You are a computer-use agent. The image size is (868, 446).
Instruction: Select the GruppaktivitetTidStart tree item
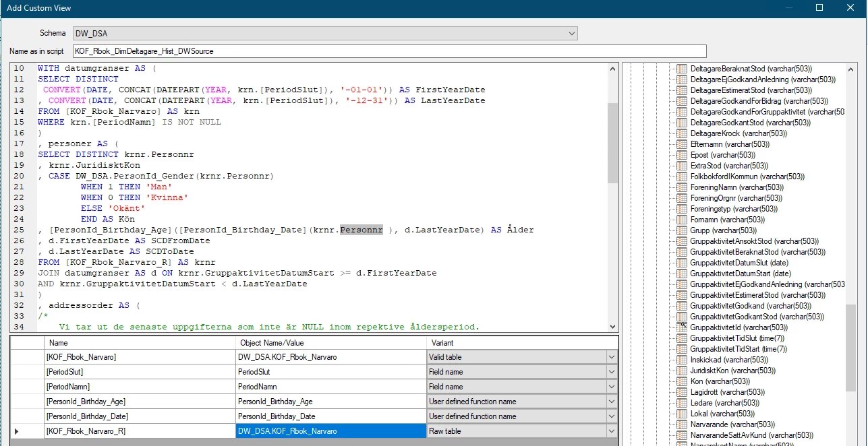(738, 349)
